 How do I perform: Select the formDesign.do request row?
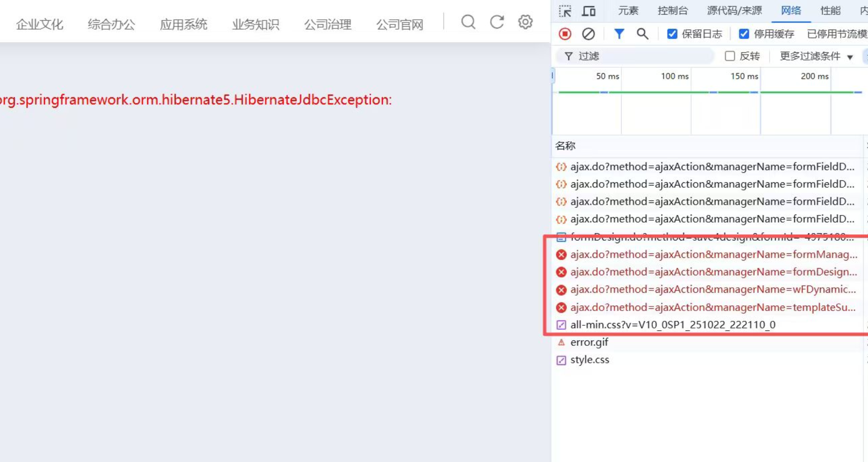(x=708, y=237)
